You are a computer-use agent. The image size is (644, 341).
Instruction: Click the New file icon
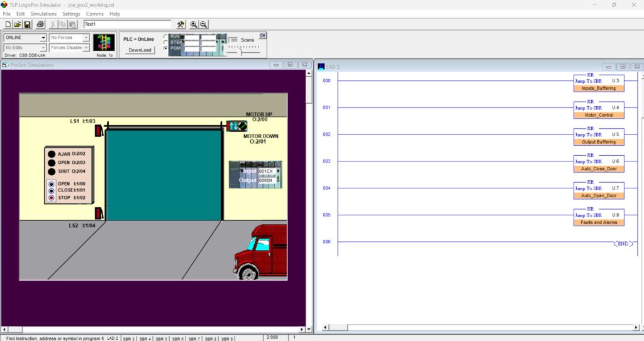(8, 24)
